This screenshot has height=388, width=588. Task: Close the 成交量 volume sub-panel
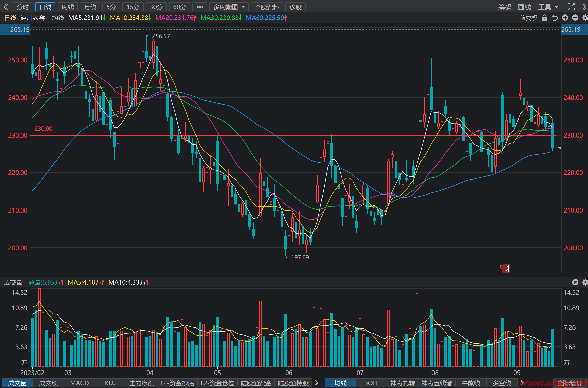[575, 282]
